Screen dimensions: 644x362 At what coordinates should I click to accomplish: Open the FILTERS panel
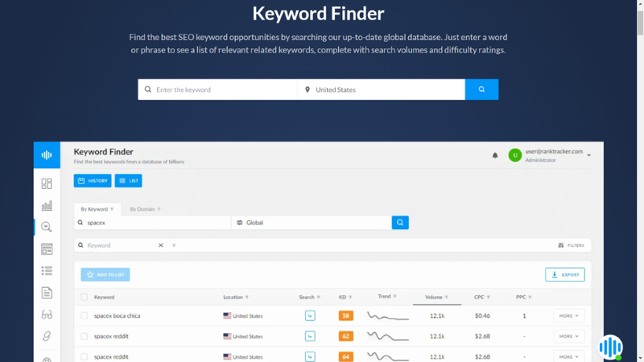571,245
